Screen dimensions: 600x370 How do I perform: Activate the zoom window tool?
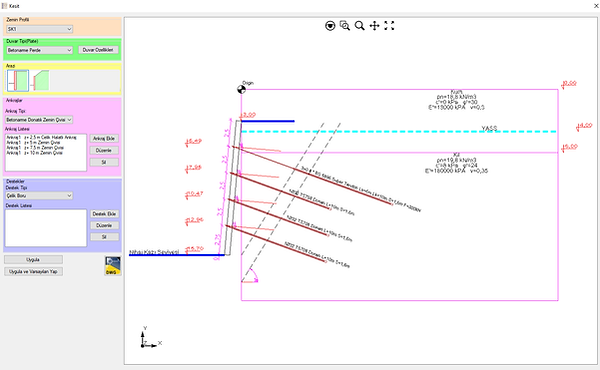[x=344, y=26]
